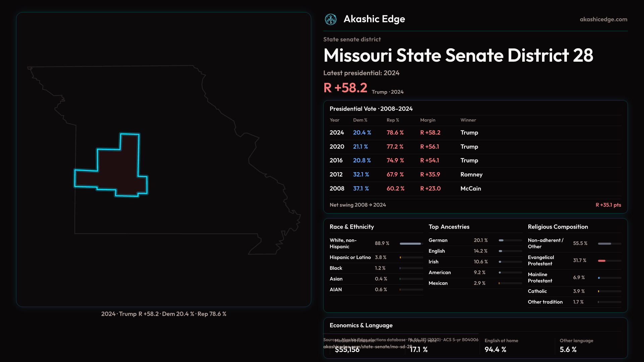
Task: Click the Religious Composition heading
Action: coord(557,227)
